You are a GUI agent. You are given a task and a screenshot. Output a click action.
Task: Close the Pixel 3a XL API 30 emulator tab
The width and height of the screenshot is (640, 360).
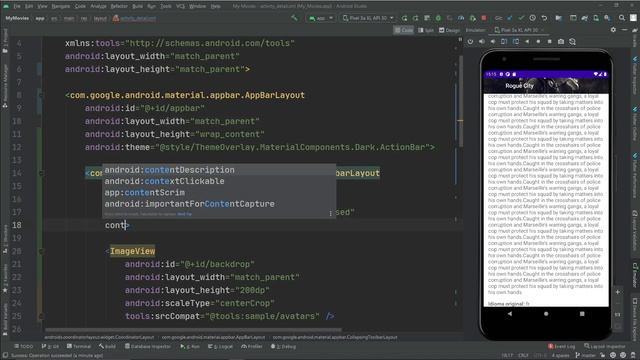coord(543,30)
